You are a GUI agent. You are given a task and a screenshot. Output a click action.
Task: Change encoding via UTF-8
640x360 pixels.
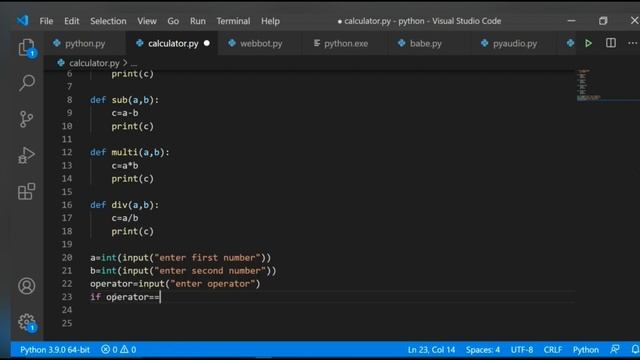tap(522, 350)
